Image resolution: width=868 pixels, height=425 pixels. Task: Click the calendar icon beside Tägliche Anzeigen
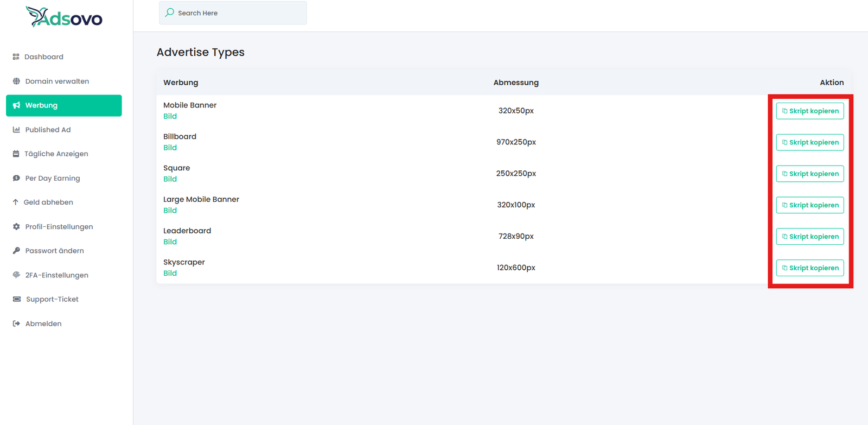16,154
